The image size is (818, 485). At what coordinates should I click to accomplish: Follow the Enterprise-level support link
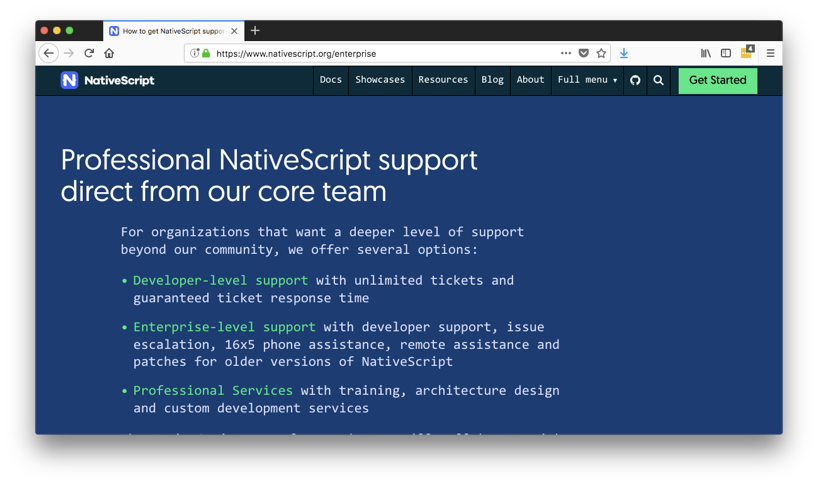224,327
